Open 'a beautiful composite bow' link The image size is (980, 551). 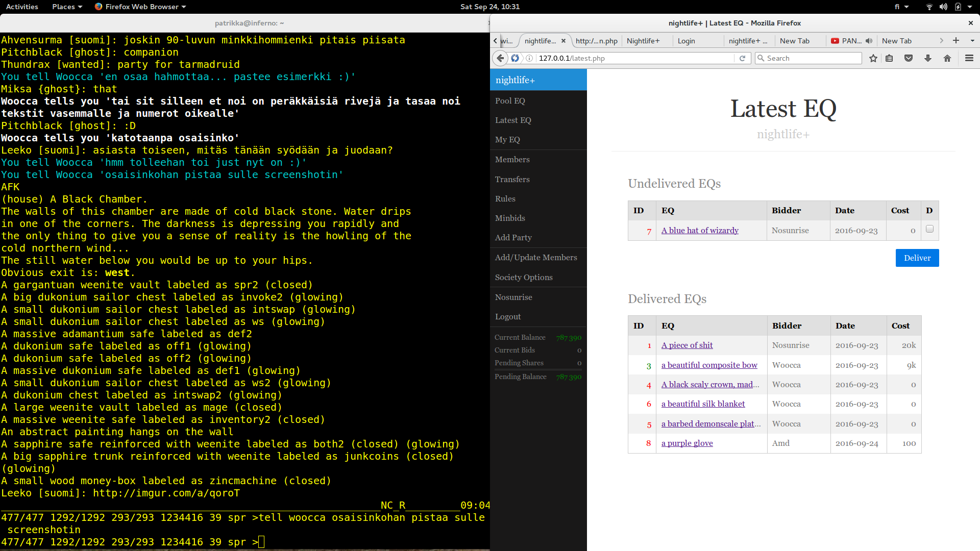[x=709, y=365]
